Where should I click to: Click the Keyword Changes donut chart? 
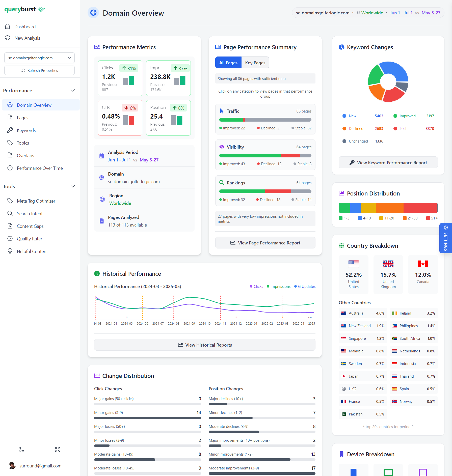point(388,81)
